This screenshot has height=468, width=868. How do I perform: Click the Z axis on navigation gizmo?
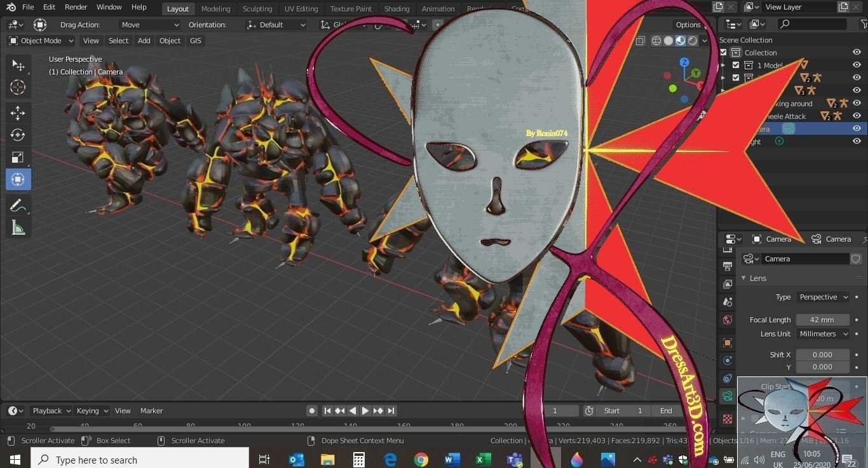coord(684,62)
